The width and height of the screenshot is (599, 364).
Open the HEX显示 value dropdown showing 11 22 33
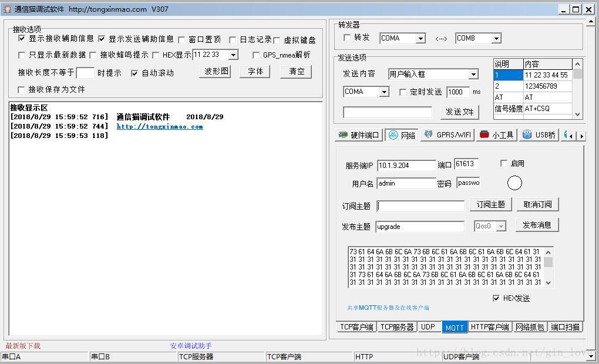tap(233, 55)
